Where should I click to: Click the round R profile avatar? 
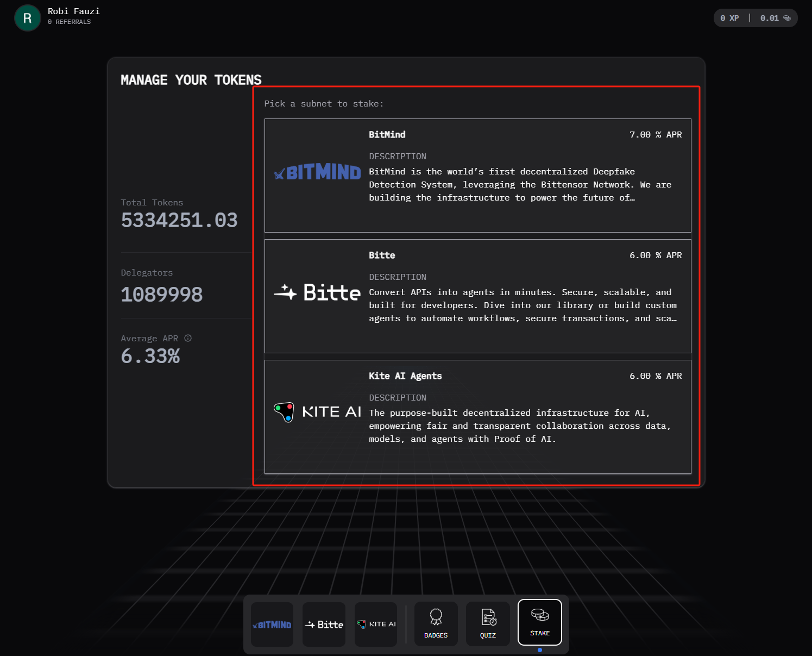pos(27,18)
